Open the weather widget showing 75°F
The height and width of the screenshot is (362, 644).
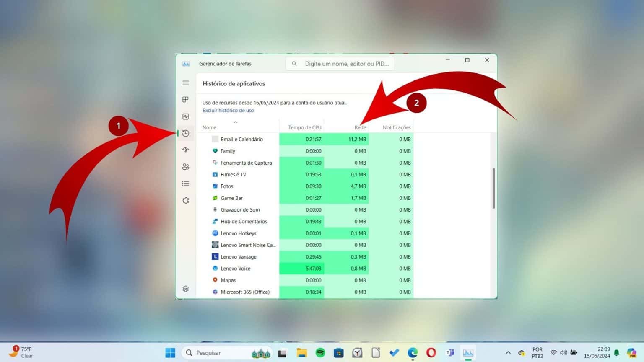[x=21, y=352]
